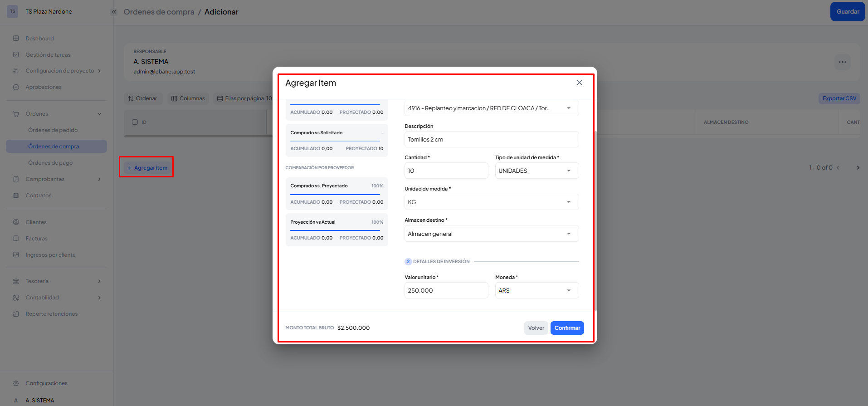This screenshot has width=868, height=406.
Task: Expand the Tesorería sidebar section
Action: click(x=99, y=281)
